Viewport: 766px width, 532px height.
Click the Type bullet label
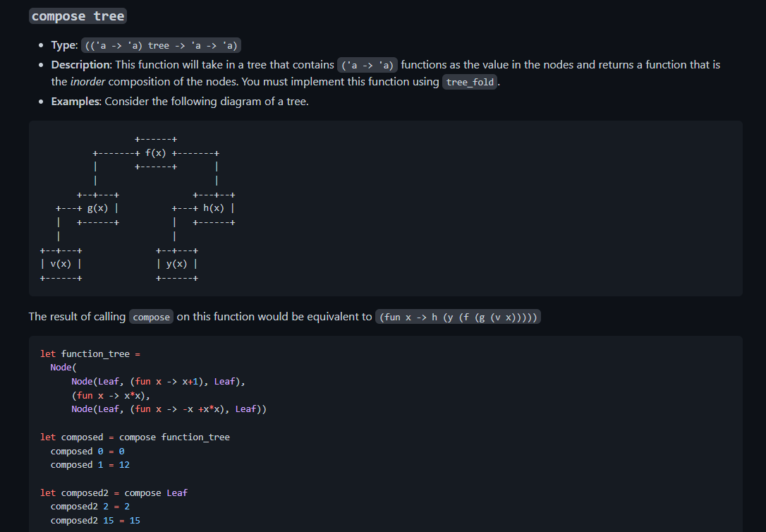(x=60, y=44)
